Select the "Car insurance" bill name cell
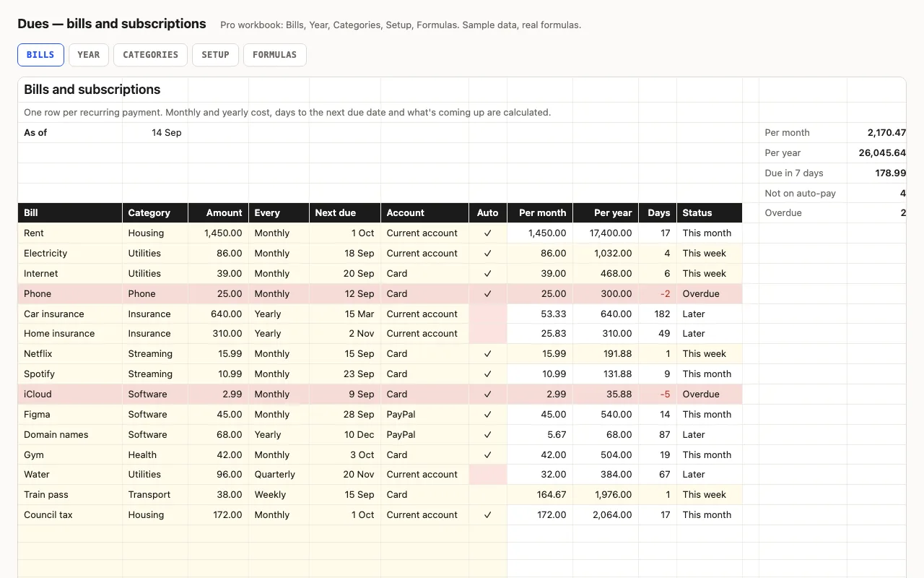 click(70, 314)
